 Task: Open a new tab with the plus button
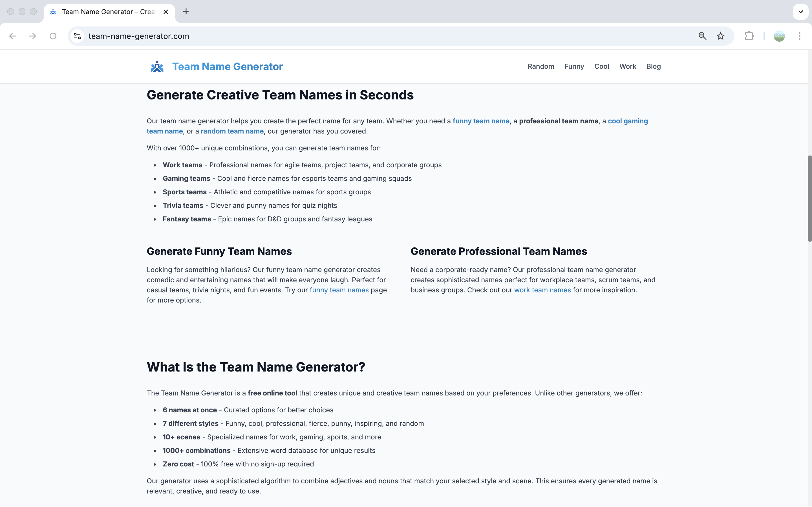pyautogui.click(x=186, y=11)
